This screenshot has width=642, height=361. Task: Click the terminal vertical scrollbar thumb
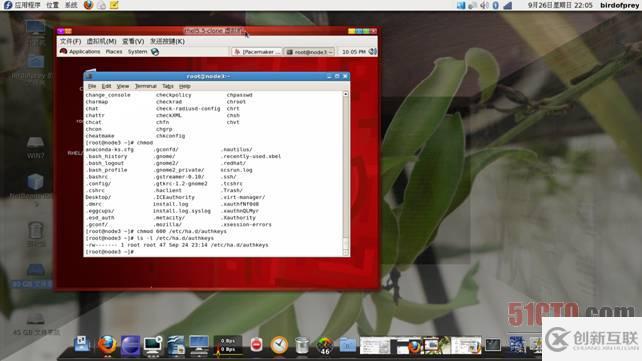pyautogui.click(x=346, y=245)
